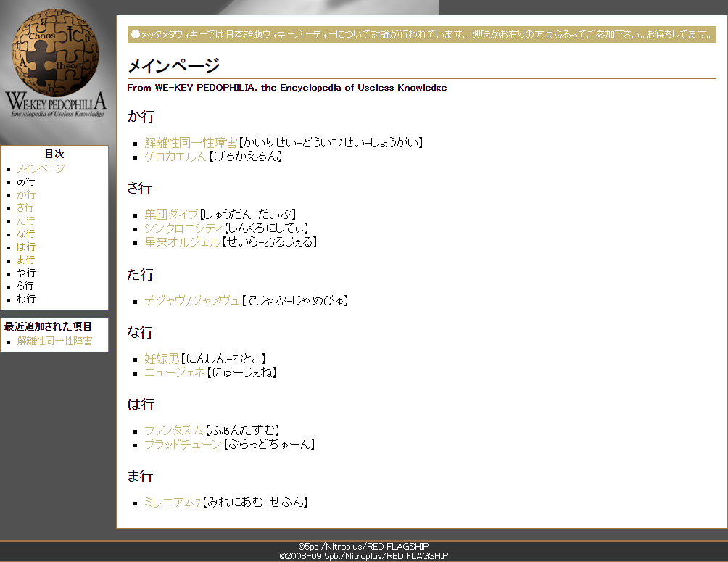
Task: Click the か行 section heading in main content
Action: tap(141, 116)
